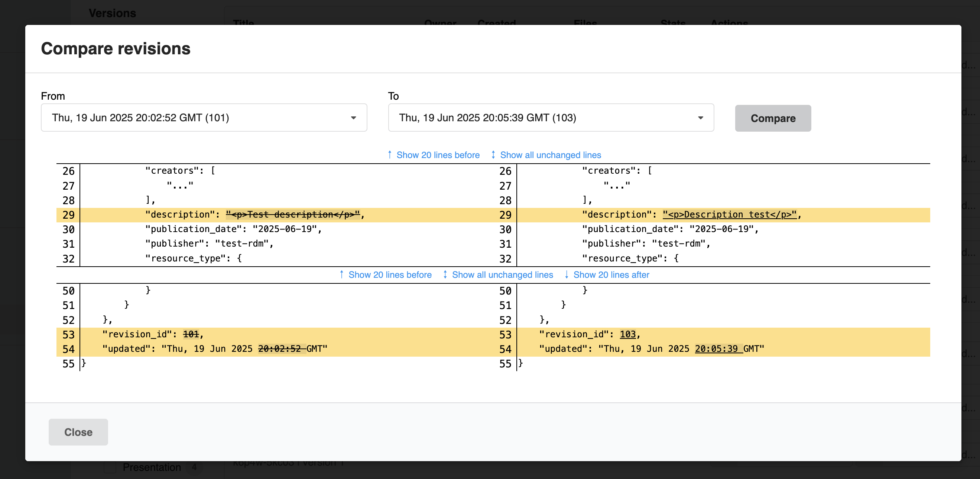The height and width of the screenshot is (479, 980).
Task: Click top Show 20 lines before link
Action: tap(438, 155)
